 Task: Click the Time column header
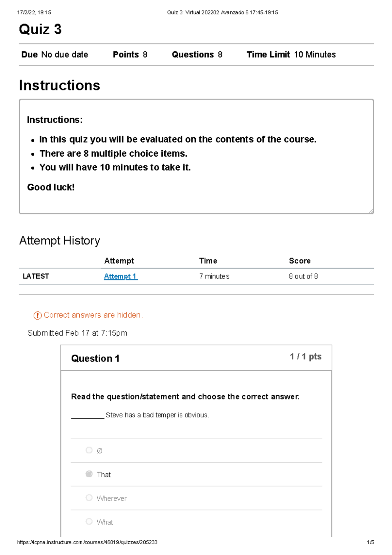click(208, 261)
